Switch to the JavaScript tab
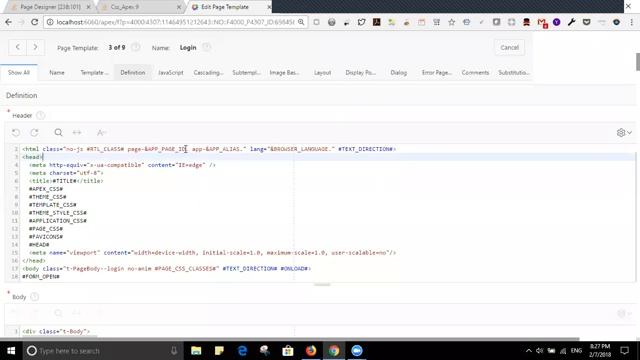Screen dimensions: 640x360 pyautogui.click(x=171, y=73)
